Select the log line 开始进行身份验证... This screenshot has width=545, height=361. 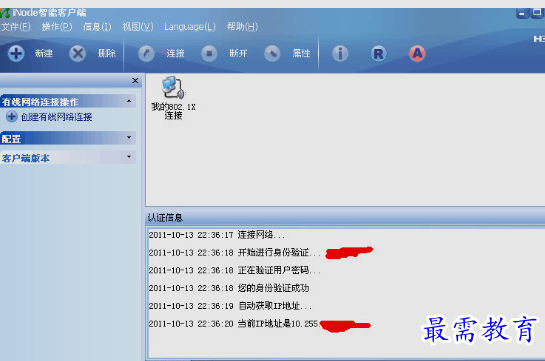tap(235, 253)
